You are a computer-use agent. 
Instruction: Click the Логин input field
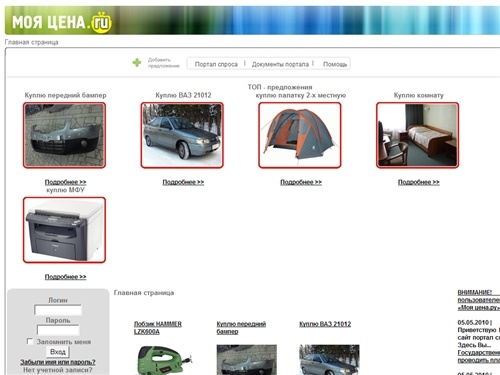tap(58, 310)
